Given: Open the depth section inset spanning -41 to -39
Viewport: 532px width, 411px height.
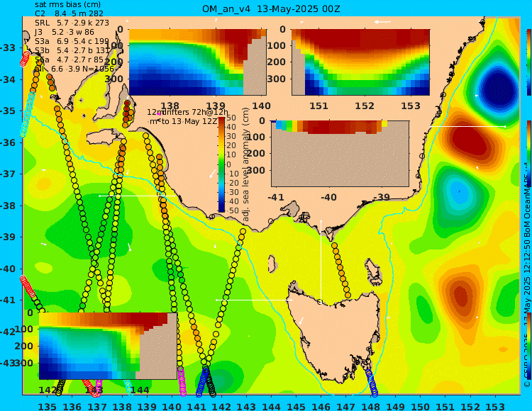Looking at the screenshot, I should pos(340,154).
